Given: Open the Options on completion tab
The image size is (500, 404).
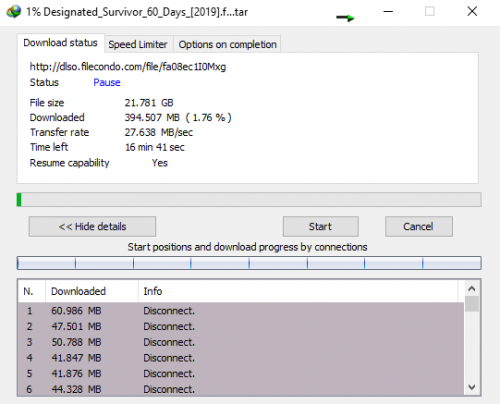Looking at the screenshot, I should 228,44.
